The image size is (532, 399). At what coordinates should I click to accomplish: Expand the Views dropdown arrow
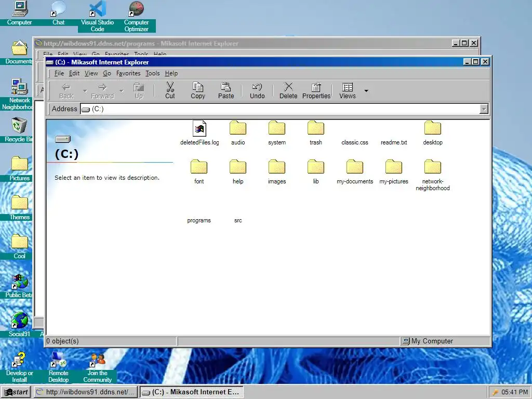[x=366, y=90]
